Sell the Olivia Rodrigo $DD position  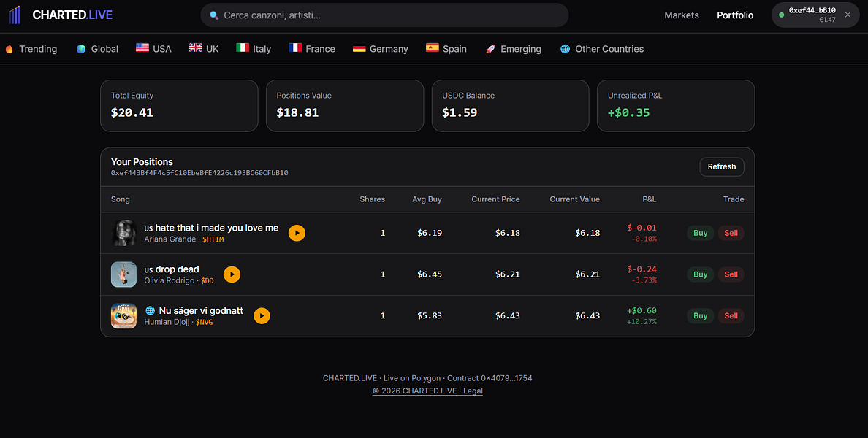pos(731,274)
